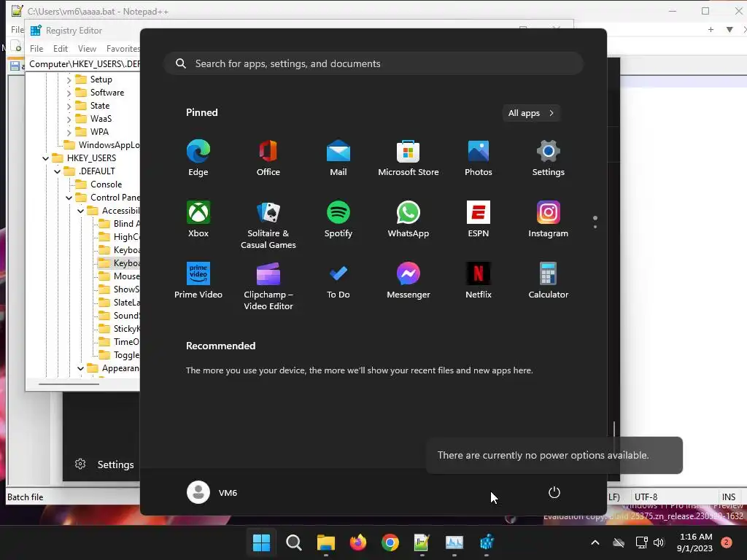Open Google Chrome from the taskbar
The width and height of the screenshot is (747, 560).
390,542
